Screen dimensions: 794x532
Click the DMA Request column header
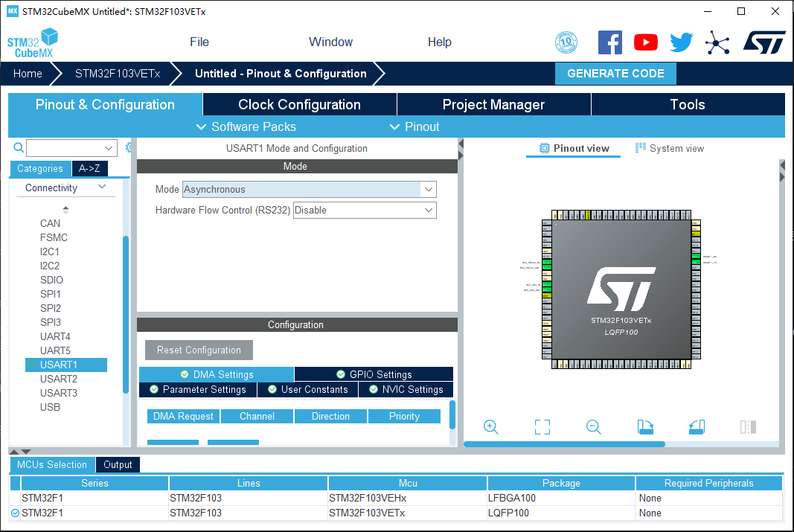[x=183, y=416]
